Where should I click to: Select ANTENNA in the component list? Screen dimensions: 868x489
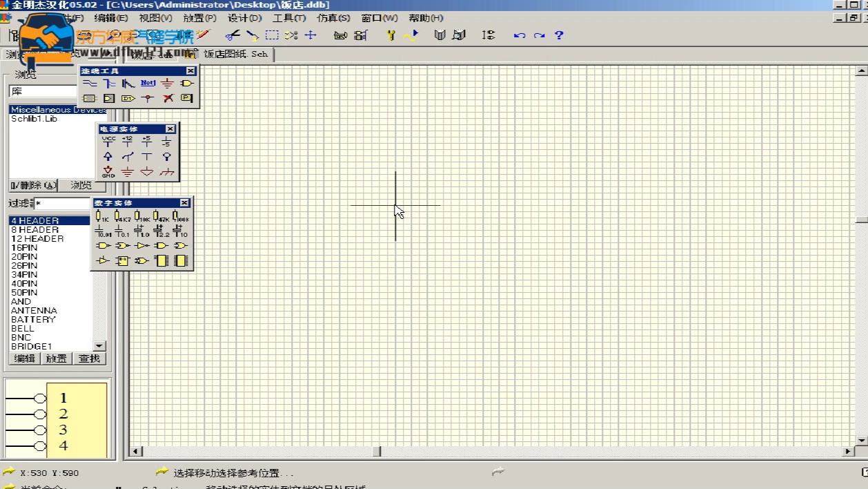click(x=34, y=311)
